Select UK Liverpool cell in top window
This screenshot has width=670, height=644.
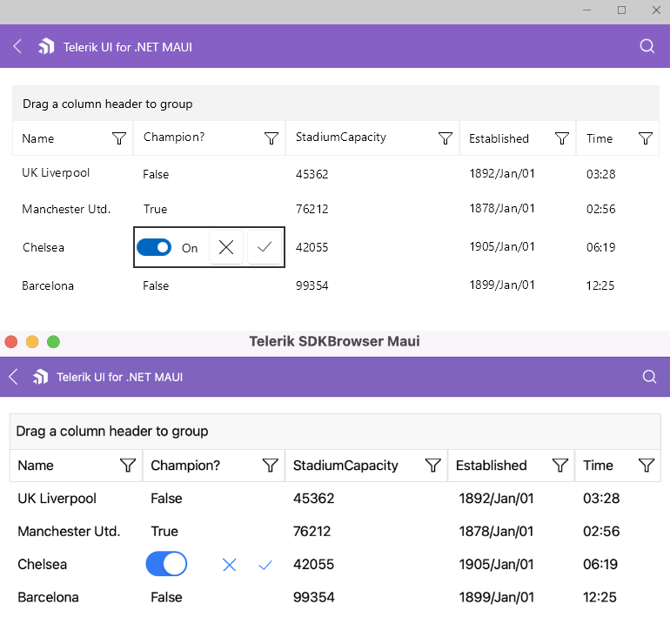pos(56,172)
